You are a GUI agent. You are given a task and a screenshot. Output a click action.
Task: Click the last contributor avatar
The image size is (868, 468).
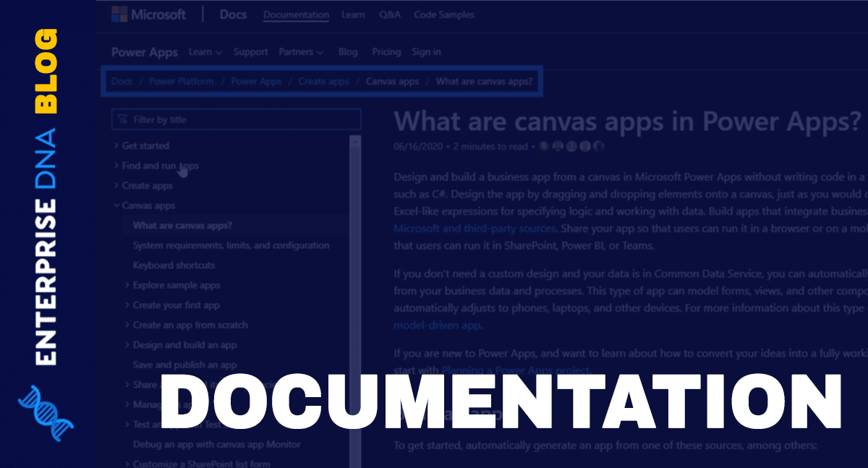coord(597,145)
